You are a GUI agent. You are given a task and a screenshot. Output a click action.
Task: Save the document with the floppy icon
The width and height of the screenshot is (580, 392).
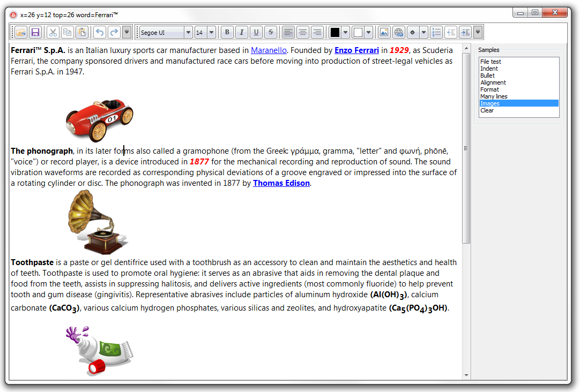pyautogui.click(x=35, y=33)
